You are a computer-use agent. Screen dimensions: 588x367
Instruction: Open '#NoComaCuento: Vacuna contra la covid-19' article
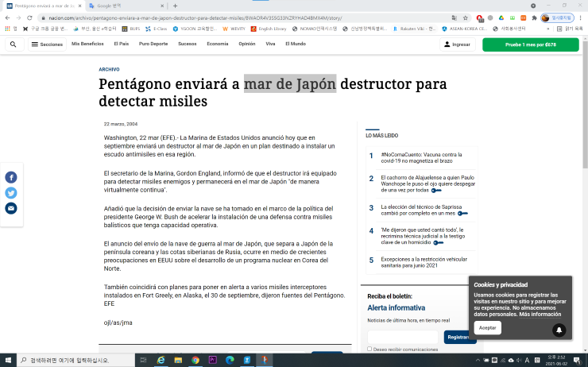coord(421,157)
